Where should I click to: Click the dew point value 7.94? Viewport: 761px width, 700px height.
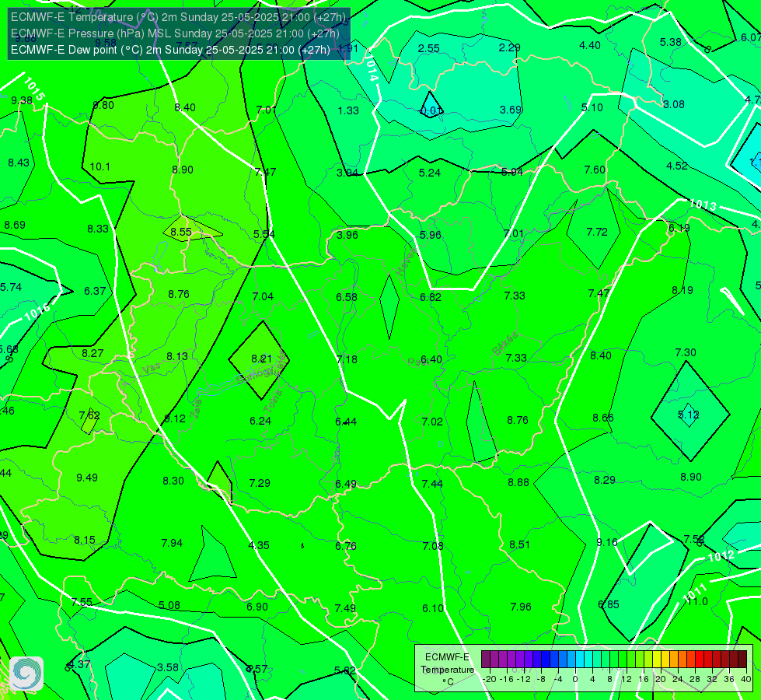pyautogui.click(x=172, y=543)
